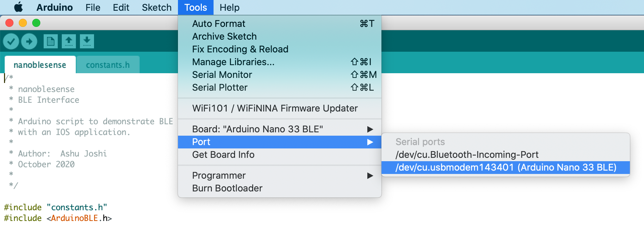644x225 pixels.
Task: Open the Apple menu icon
Action: [18, 7]
